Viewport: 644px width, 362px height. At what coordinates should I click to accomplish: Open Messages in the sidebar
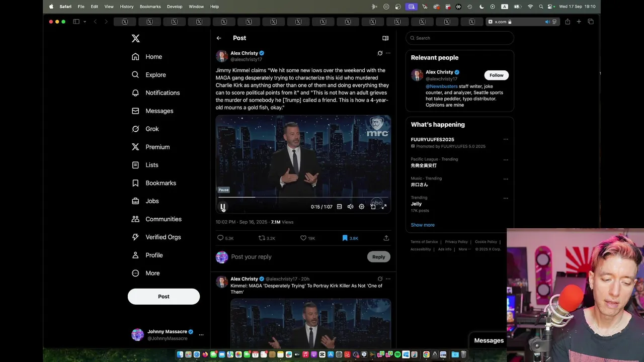point(152,111)
